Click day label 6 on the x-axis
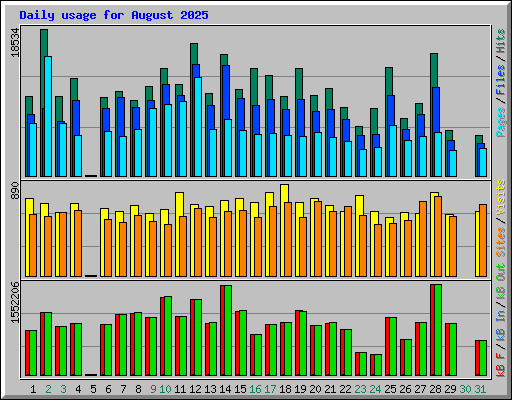This screenshot has height=400, width=512. coord(108,389)
